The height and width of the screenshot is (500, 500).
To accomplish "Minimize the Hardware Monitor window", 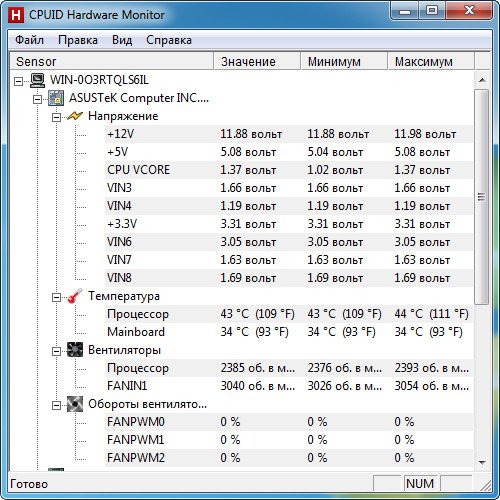I will [x=405, y=11].
